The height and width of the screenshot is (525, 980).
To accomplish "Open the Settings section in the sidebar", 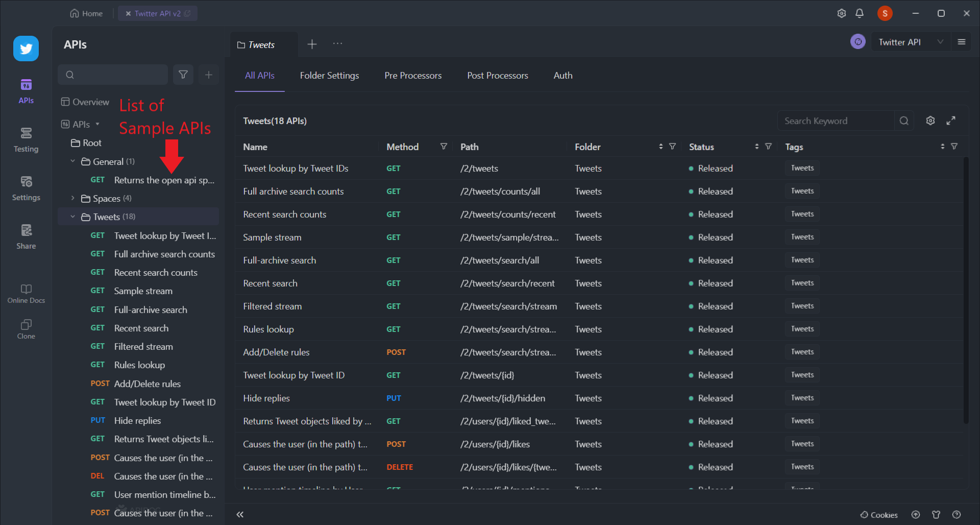I will (26, 188).
